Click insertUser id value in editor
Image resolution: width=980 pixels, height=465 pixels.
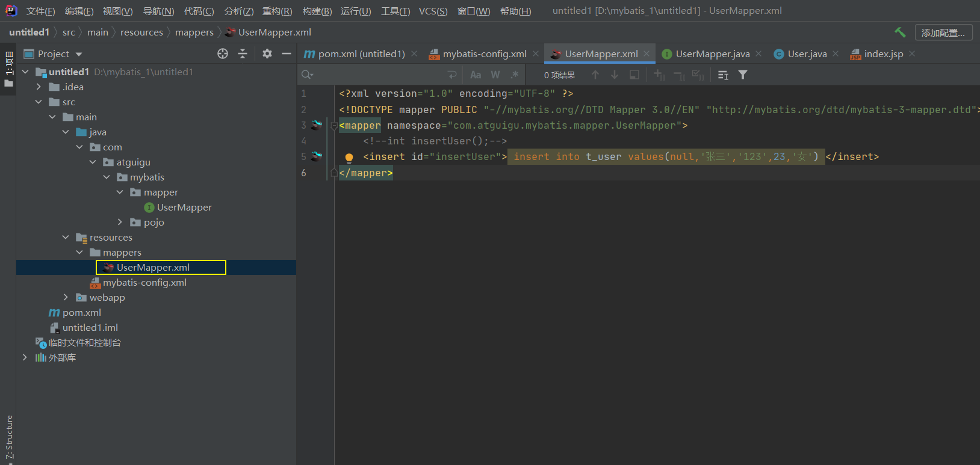[465, 156]
